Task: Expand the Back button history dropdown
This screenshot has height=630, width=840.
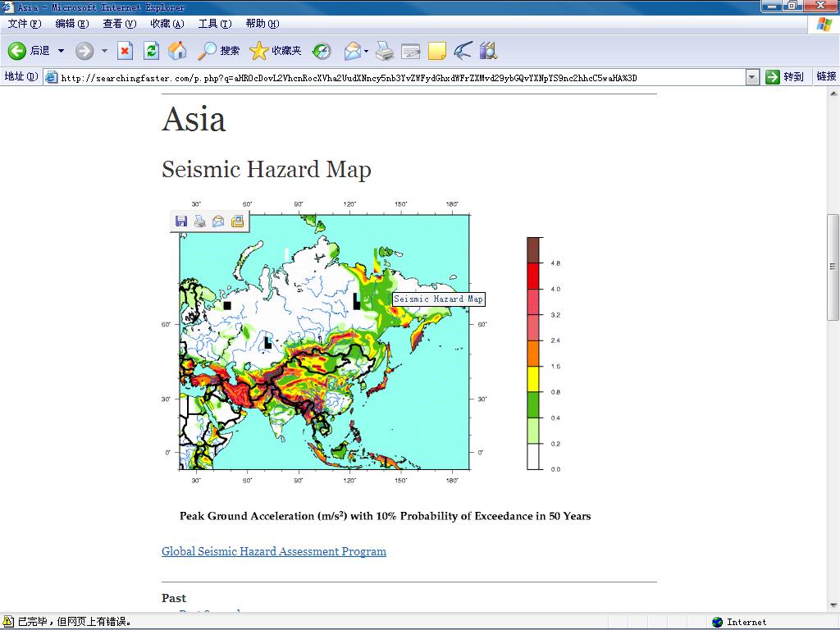Action: point(61,51)
